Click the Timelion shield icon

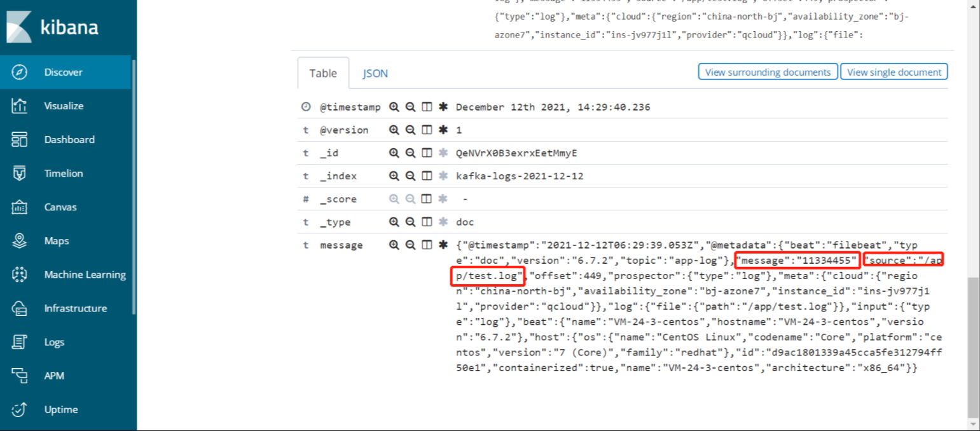19,173
